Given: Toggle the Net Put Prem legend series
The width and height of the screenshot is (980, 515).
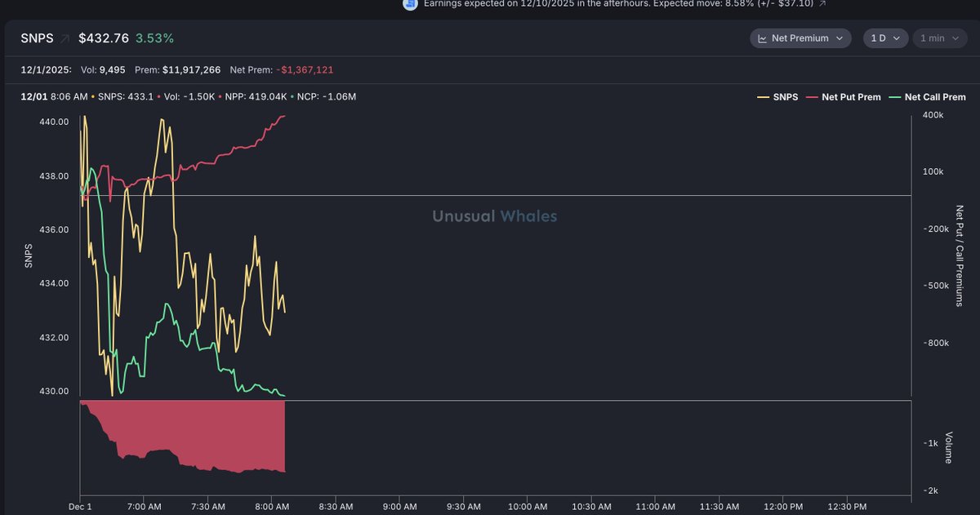Looking at the screenshot, I should coord(844,97).
